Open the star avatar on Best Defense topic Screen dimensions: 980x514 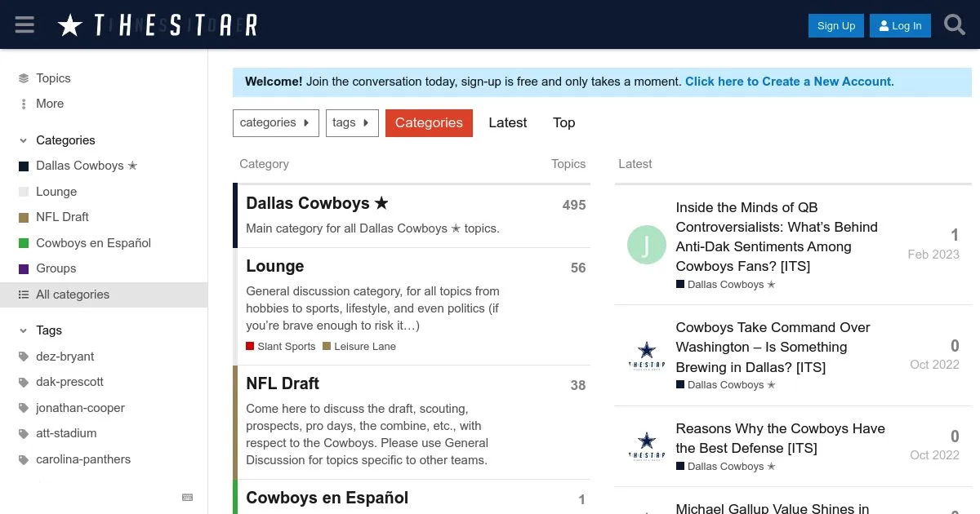pyautogui.click(x=647, y=446)
